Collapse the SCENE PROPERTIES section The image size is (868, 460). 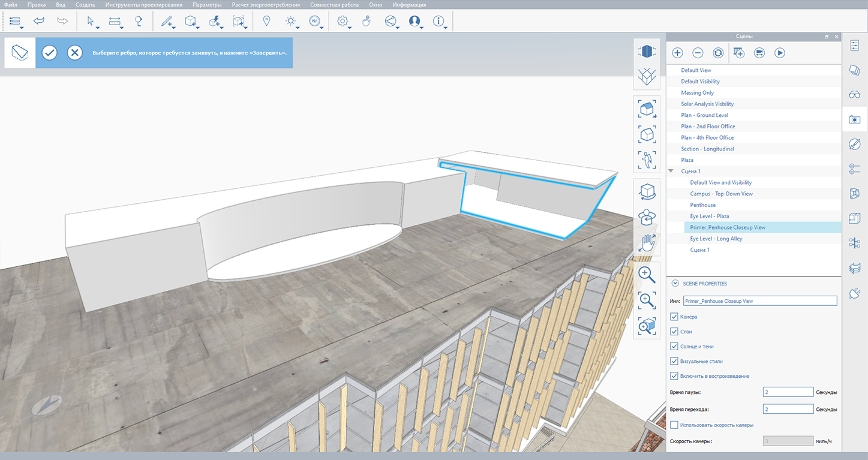click(x=675, y=284)
